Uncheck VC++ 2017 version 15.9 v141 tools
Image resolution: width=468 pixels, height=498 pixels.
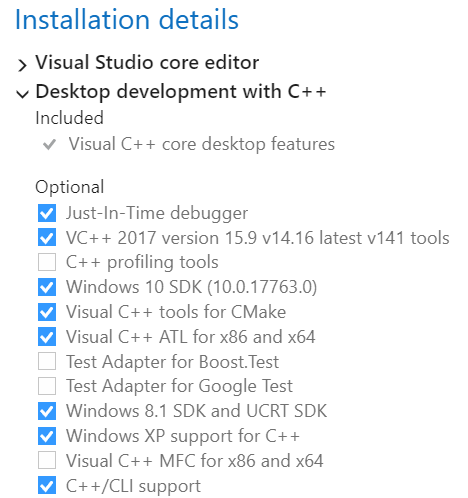(x=47, y=238)
